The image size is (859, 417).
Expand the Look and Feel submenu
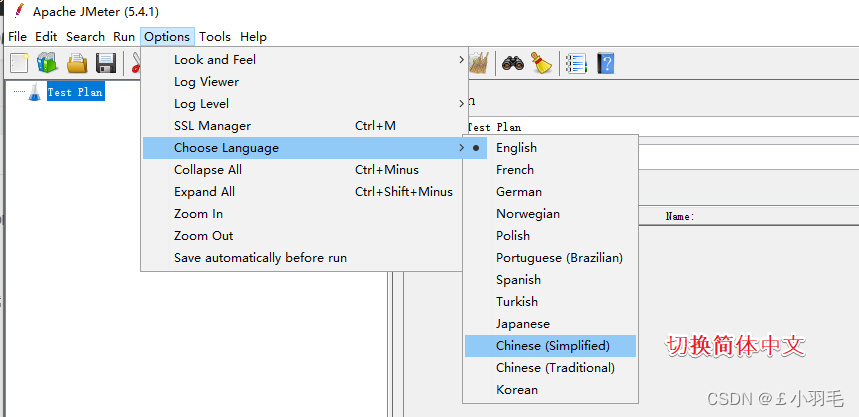[306, 60]
